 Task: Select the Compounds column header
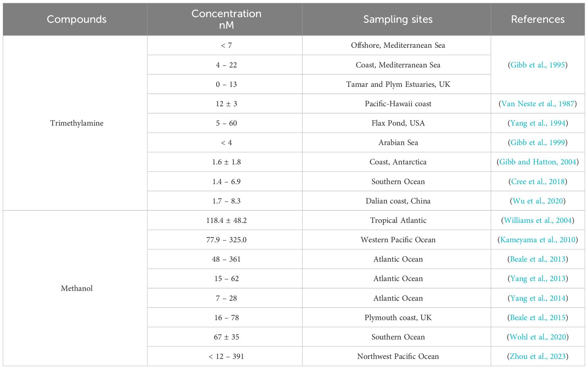(75, 19)
